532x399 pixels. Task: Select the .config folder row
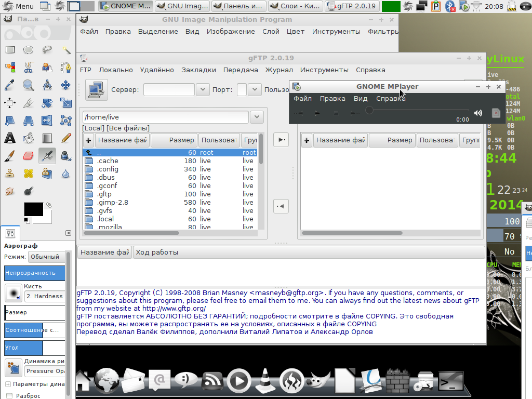(170, 169)
